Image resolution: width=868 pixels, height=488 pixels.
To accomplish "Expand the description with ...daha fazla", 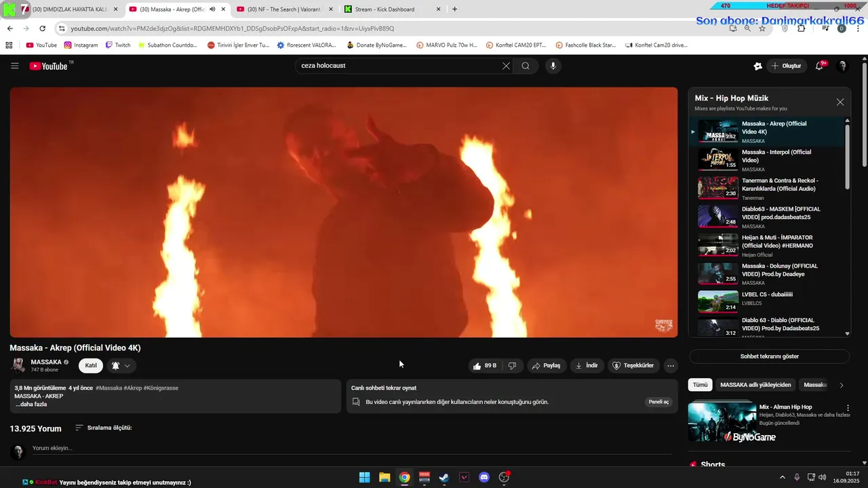I will pyautogui.click(x=31, y=404).
